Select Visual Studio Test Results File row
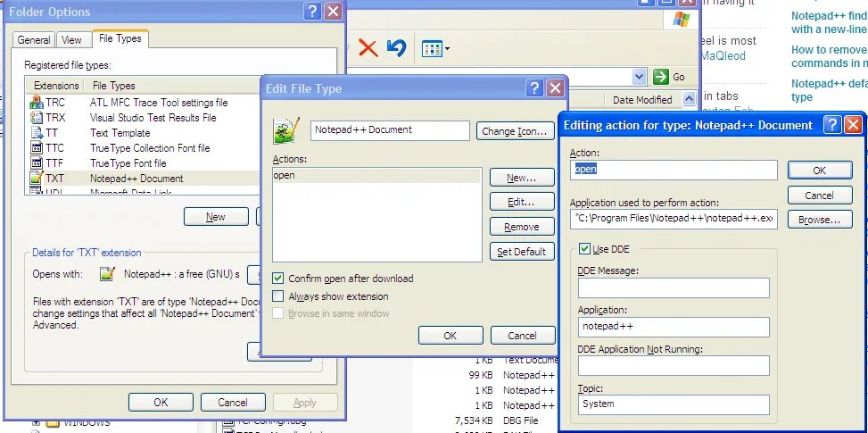 [x=143, y=117]
